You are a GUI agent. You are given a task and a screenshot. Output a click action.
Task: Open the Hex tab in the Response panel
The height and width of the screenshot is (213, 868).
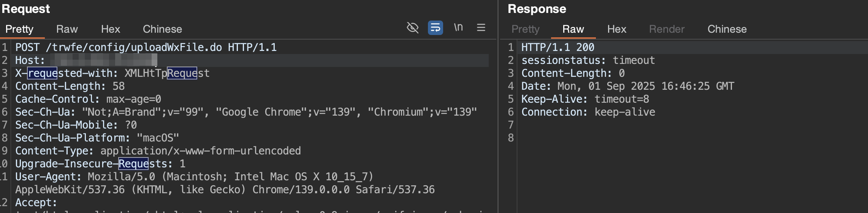click(616, 29)
